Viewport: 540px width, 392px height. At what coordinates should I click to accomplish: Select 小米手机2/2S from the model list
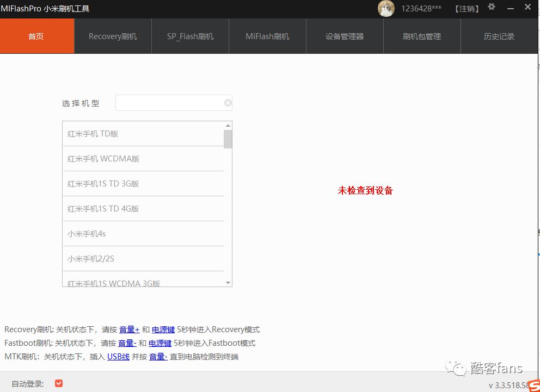click(x=143, y=259)
